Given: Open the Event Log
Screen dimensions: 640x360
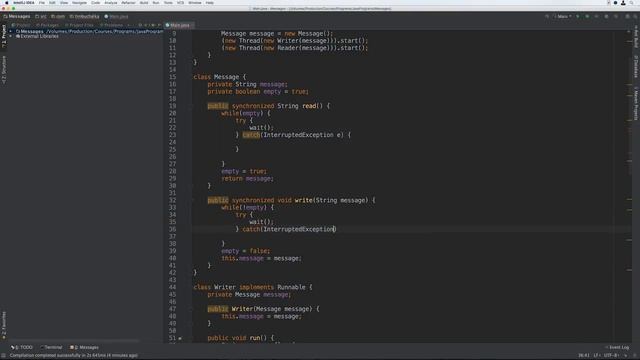Looking at the screenshot, I should pos(618,347).
